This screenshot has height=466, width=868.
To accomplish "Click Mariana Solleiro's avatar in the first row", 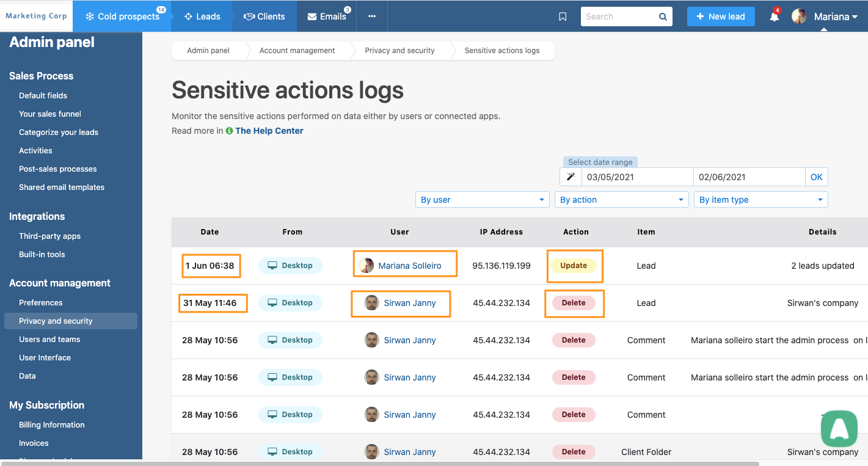I will pyautogui.click(x=366, y=265).
